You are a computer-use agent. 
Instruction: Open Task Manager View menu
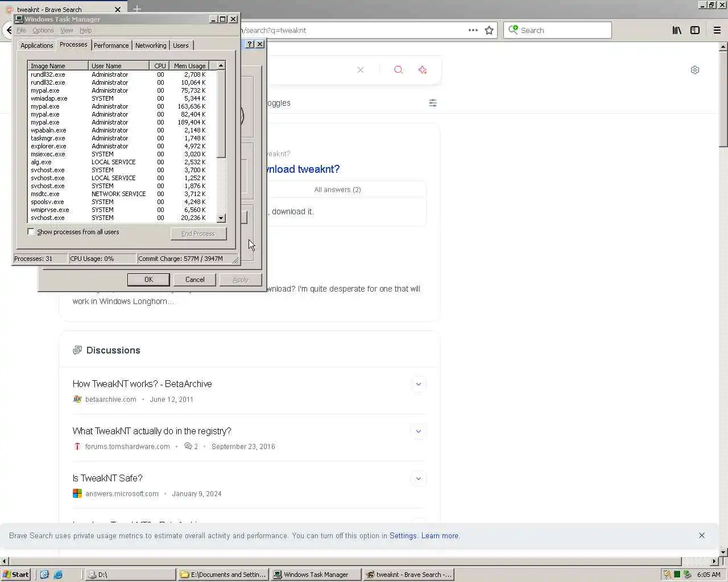coord(67,30)
